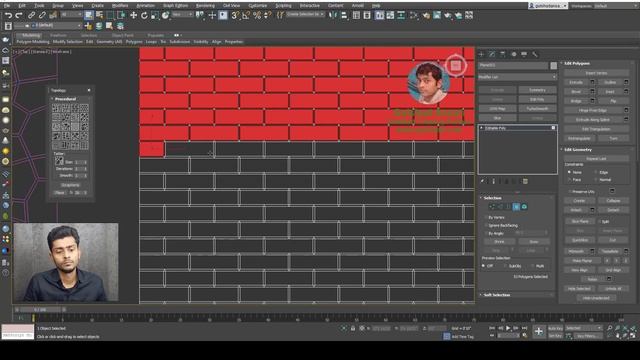This screenshot has width=640, height=360.
Task: Click the object color swatch beside name
Action: click(x=553, y=65)
